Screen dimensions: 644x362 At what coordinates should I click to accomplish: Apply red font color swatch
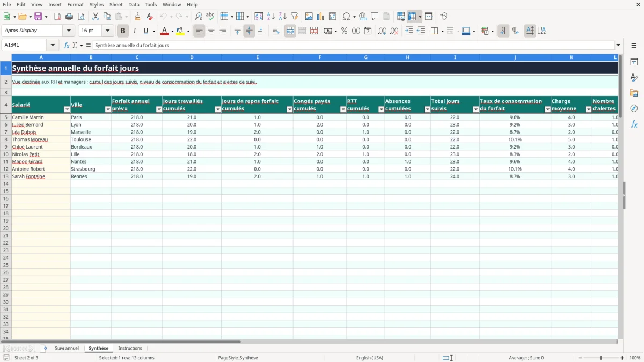tap(165, 31)
